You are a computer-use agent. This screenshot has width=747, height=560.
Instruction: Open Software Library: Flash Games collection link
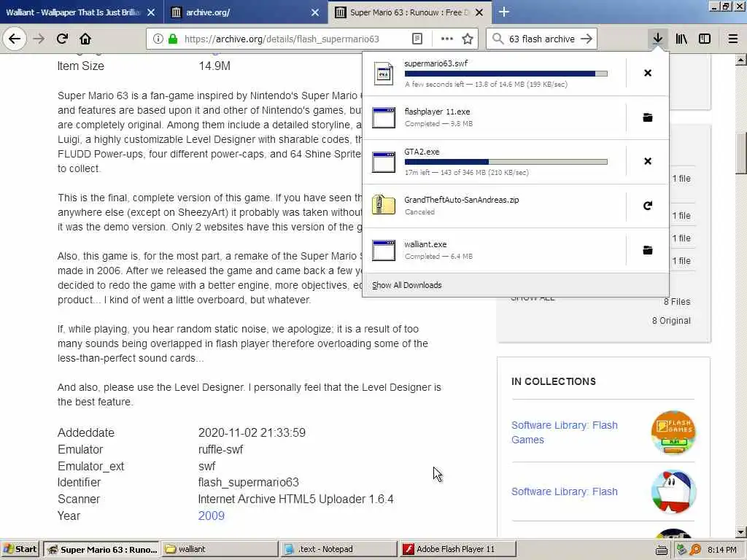[x=565, y=432]
